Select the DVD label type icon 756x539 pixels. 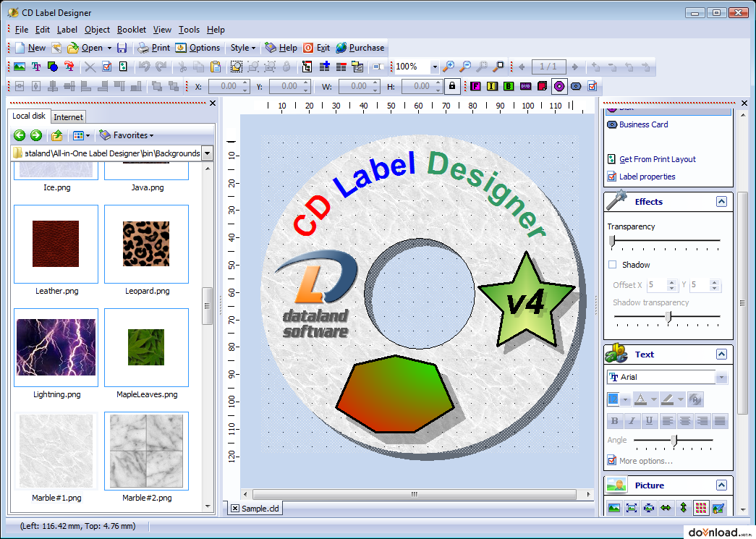[525, 86]
